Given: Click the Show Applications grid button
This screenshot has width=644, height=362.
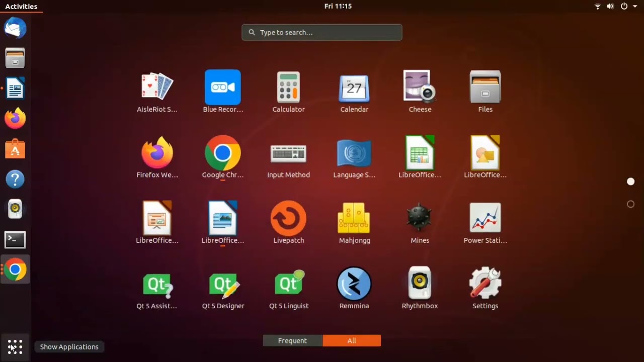Looking at the screenshot, I should pos(15,347).
